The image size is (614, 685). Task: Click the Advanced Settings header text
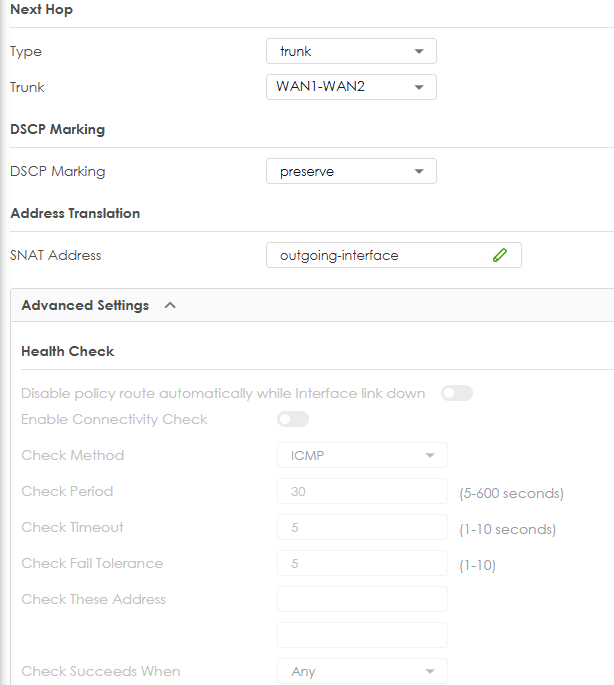(85, 305)
